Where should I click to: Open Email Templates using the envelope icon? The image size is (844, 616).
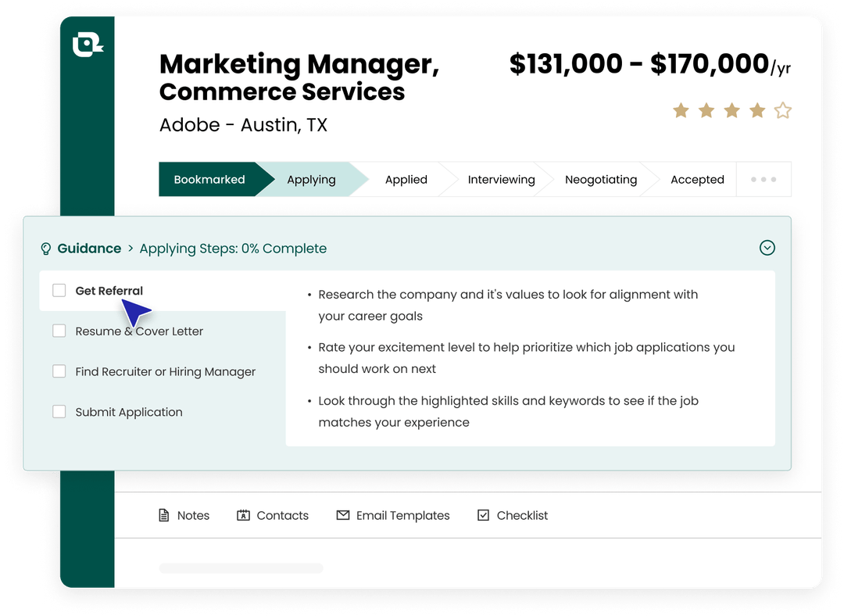click(x=342, y=515)
